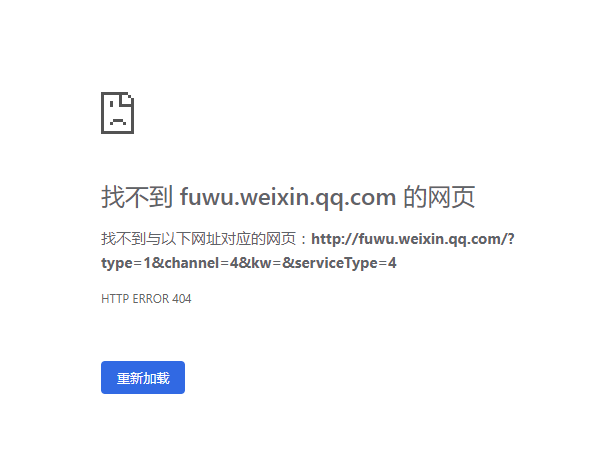Click the sad page error icon
The width and height of the screenshot is (599, 469).
coord(117,113)
